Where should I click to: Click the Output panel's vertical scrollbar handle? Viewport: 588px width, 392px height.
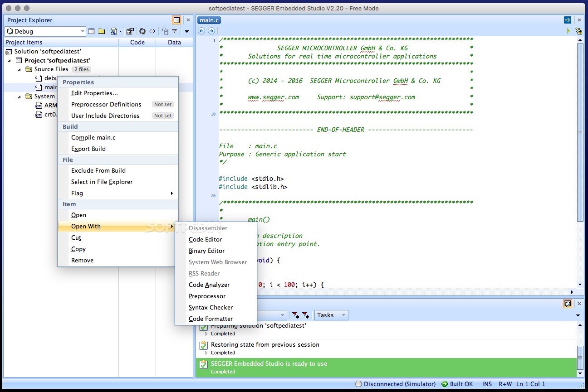click(579, 358)
